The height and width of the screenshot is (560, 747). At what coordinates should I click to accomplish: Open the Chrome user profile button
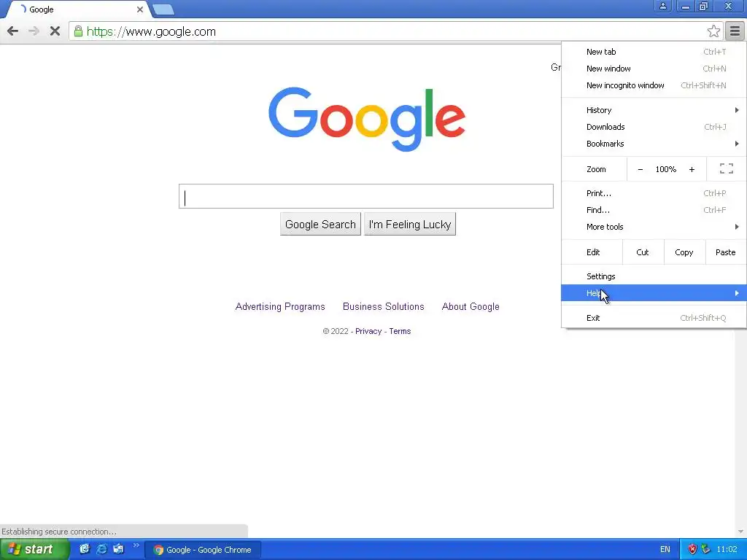(662, 6)
